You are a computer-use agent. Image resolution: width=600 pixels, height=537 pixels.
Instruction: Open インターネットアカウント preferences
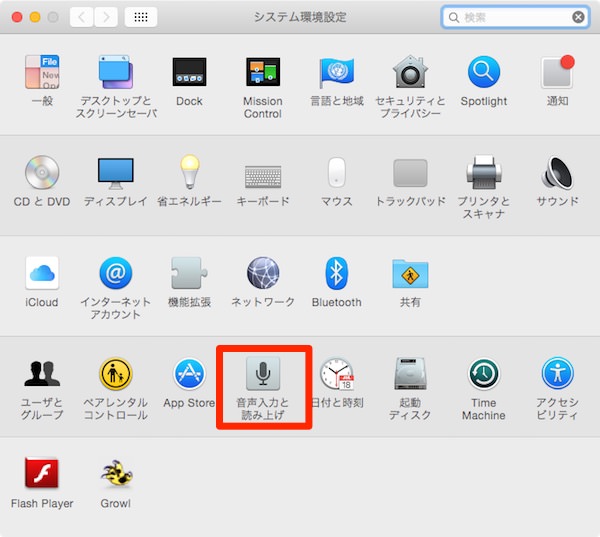(x=116, y=273)
